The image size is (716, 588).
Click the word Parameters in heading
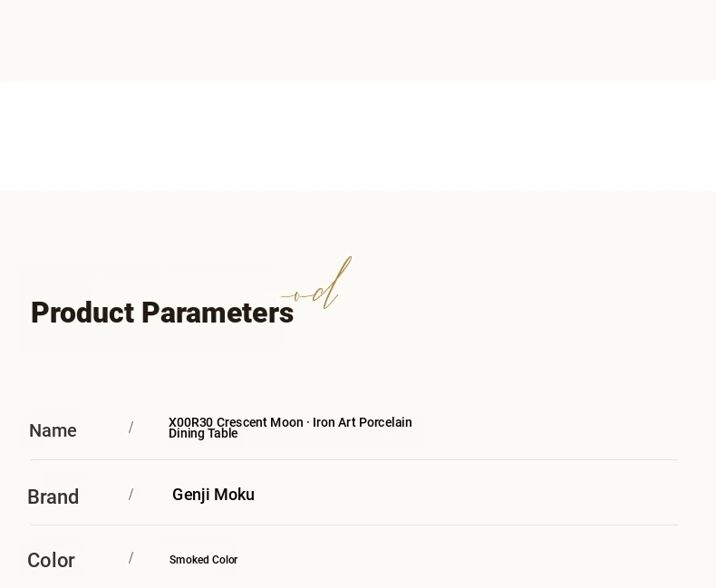(218, 313)
